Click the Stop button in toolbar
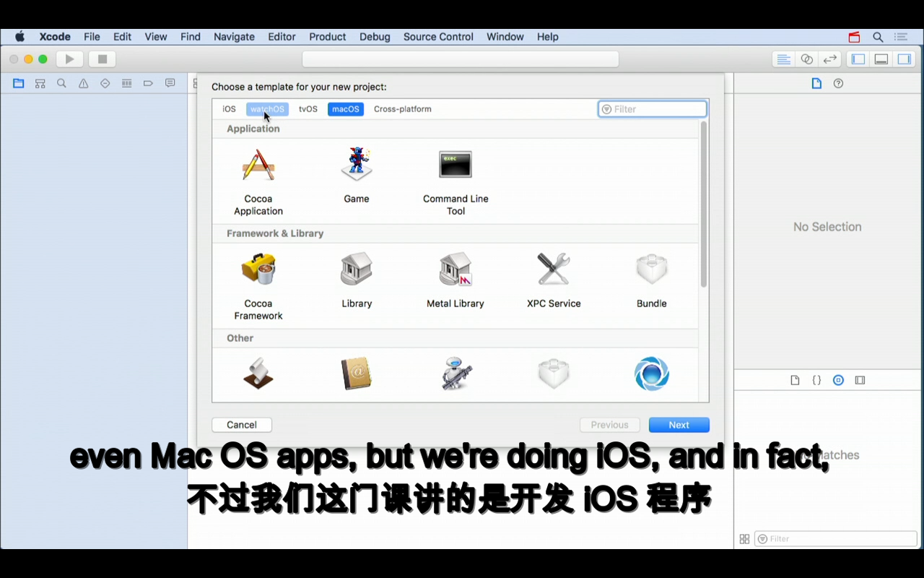Screen dimensions: 924x578 point(103,59)
